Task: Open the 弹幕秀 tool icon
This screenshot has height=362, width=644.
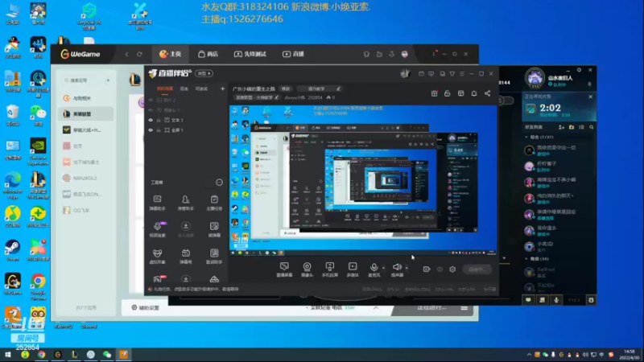Action: click(x=186, y=256)
